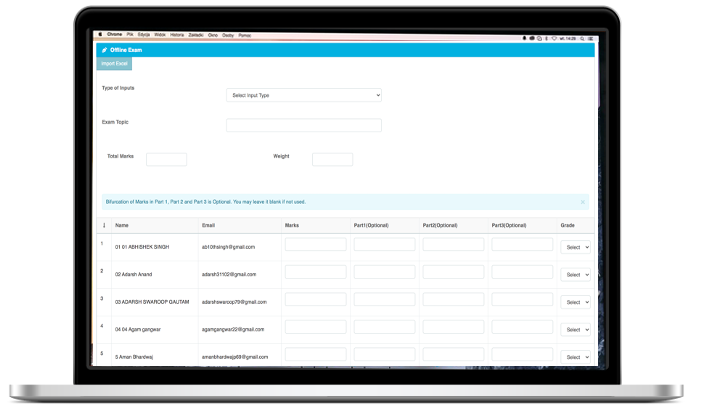Click the Wi-Fi status icon
The height and width of the screenshot is (405, 720).
554,39
